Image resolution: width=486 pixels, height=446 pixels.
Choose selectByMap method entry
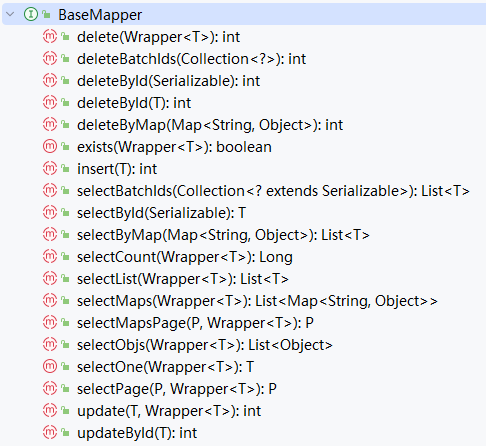click(x=223, y=235)
